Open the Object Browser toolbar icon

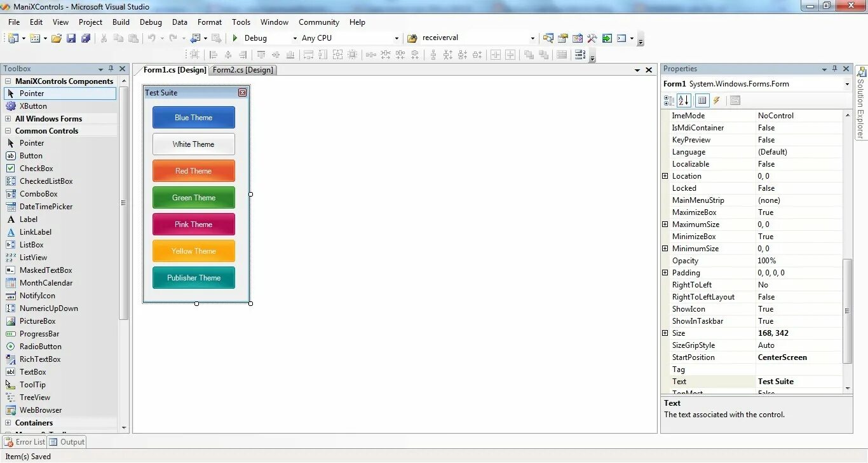(x=578, y=38)
